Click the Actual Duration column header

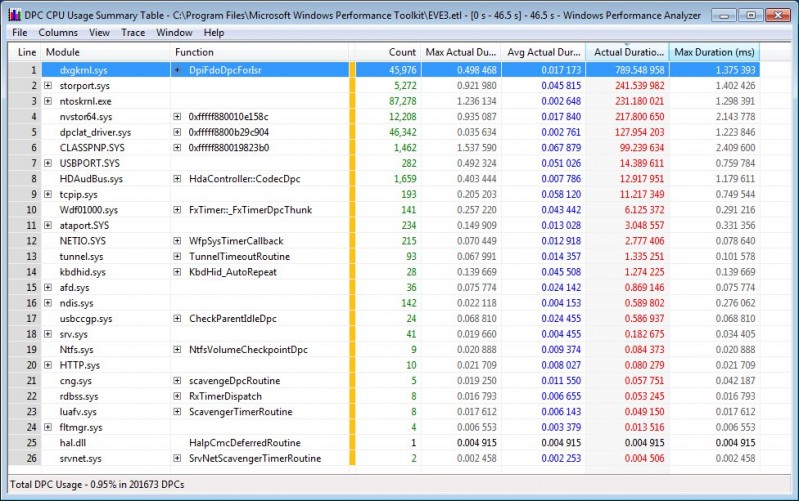tap(627, 52)
